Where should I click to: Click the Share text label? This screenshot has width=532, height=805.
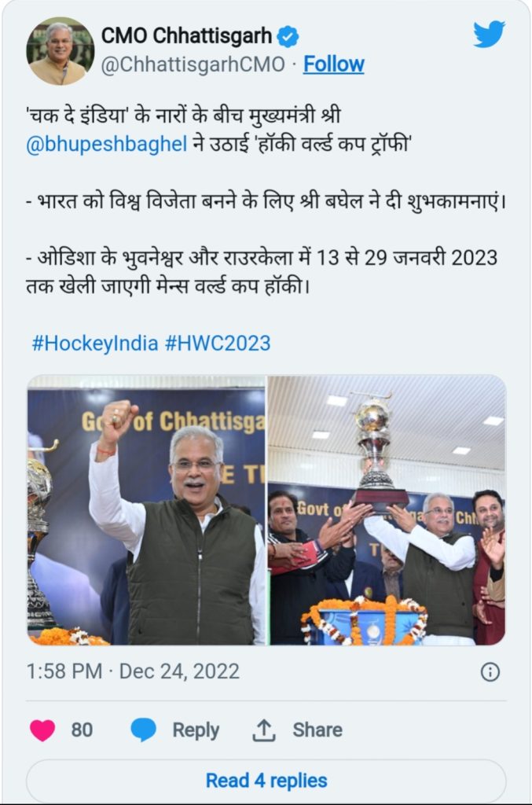(317, 730)
